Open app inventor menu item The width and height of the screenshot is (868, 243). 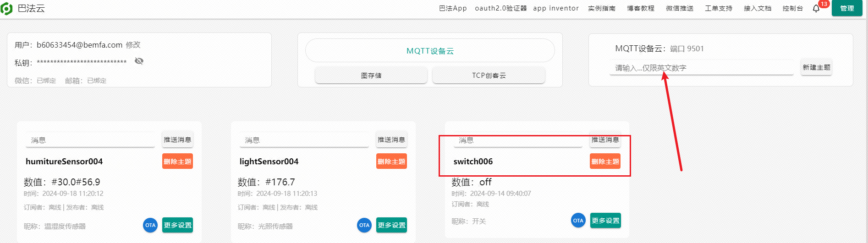coord(556,8)
